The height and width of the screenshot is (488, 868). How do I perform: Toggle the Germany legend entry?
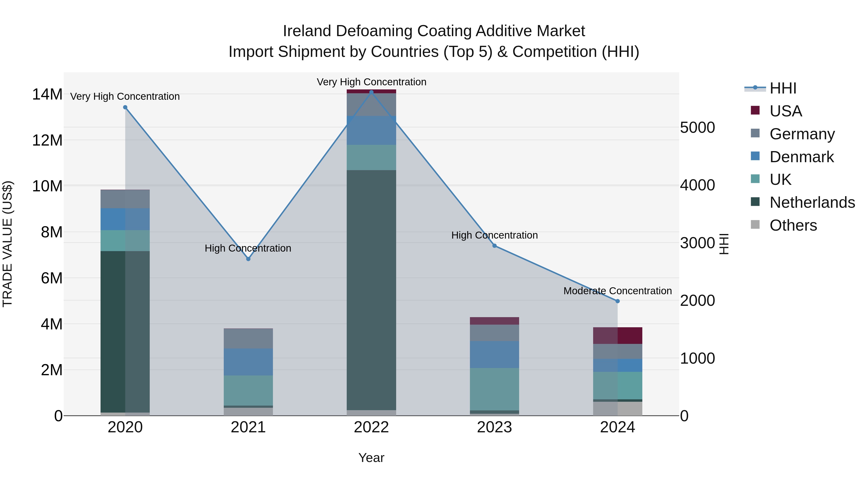pyautogui.click(x=793, y=134)
